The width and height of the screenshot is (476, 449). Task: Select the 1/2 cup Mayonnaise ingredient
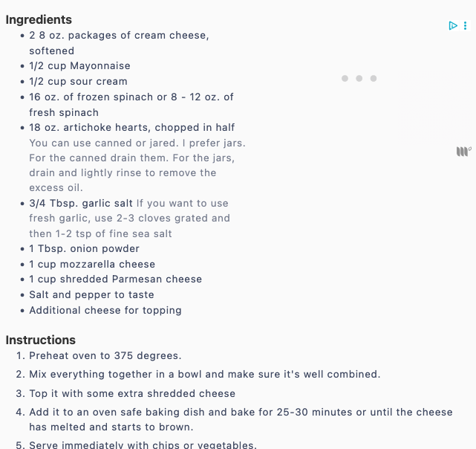(x=79, y=66)
